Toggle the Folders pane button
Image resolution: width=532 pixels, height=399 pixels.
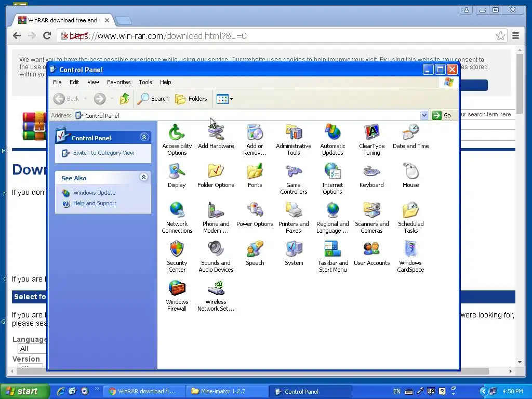tap(191, 99)
